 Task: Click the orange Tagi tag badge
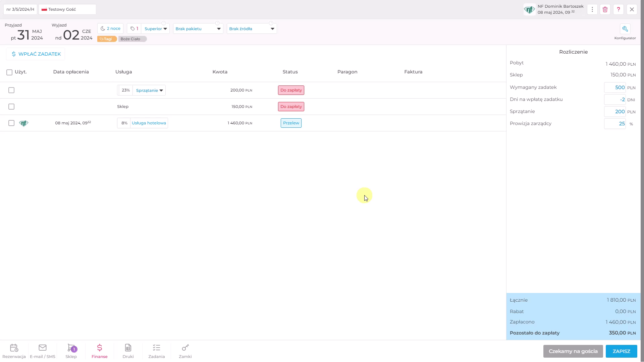[x=107, y=39]
